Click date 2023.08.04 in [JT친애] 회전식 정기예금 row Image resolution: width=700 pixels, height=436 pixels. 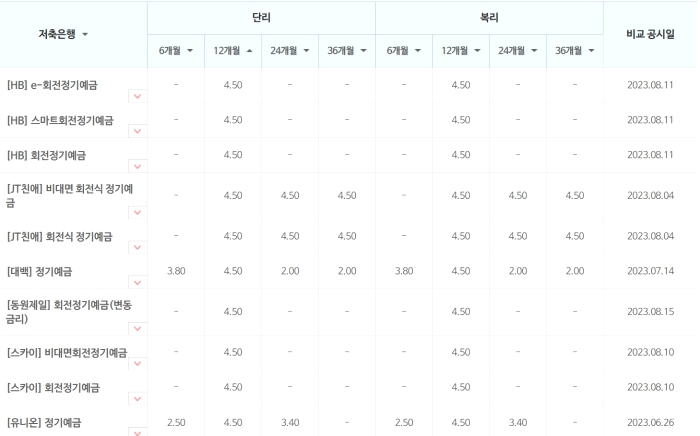(x=650, y=236)
